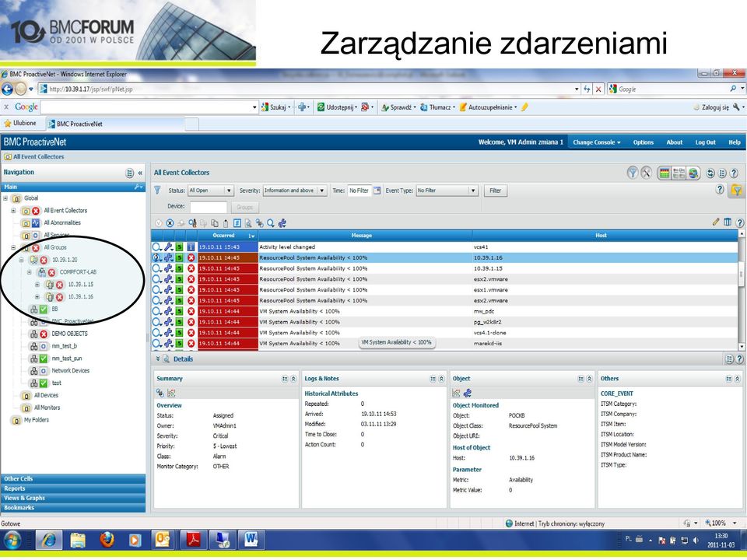
Task: Collapse the Global tree node
Action: point(5,198)
